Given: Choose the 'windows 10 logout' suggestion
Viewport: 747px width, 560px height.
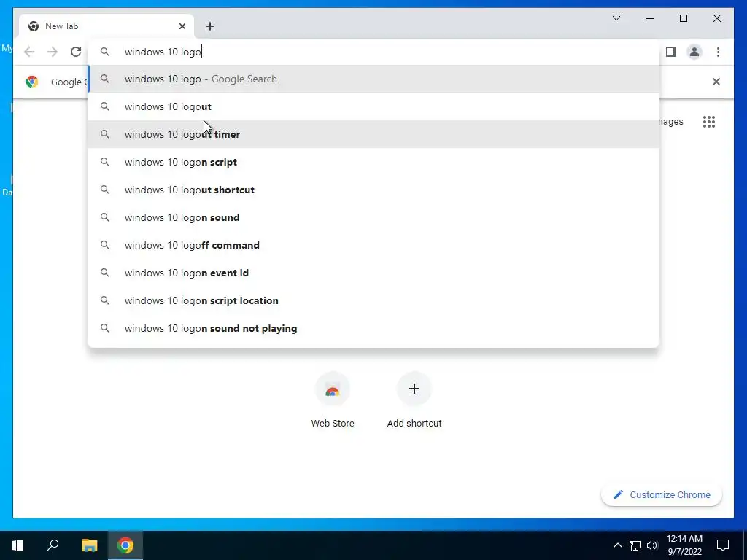Looking at the screenshot, I should pyautogui.click(x=373, y=106).
